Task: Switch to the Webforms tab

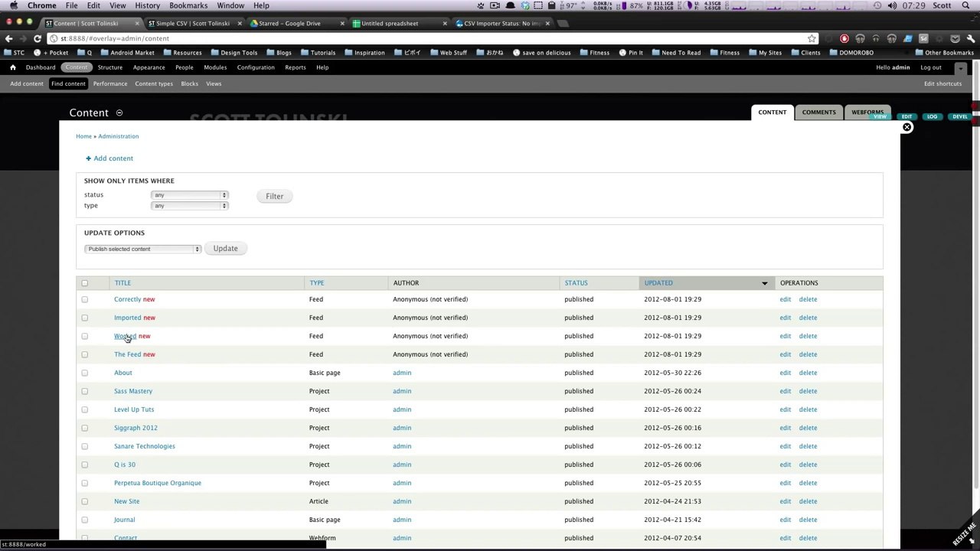Action: (x=867, y=112)
